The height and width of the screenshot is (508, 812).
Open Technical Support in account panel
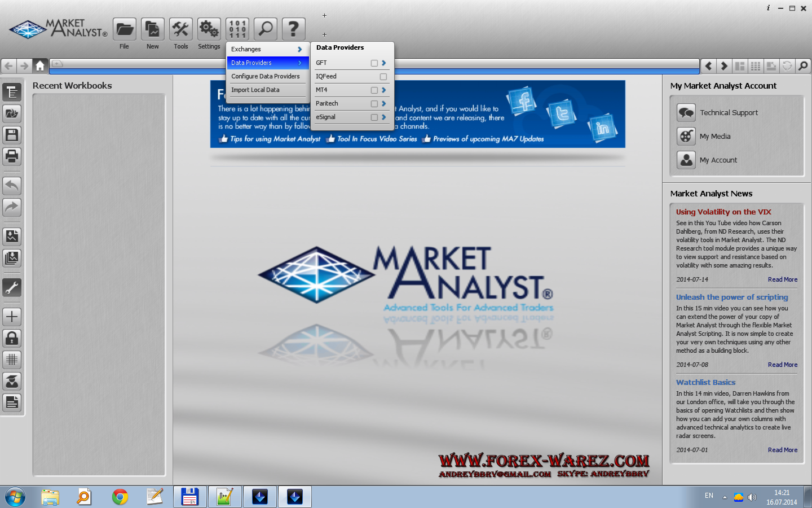(729, 113)
